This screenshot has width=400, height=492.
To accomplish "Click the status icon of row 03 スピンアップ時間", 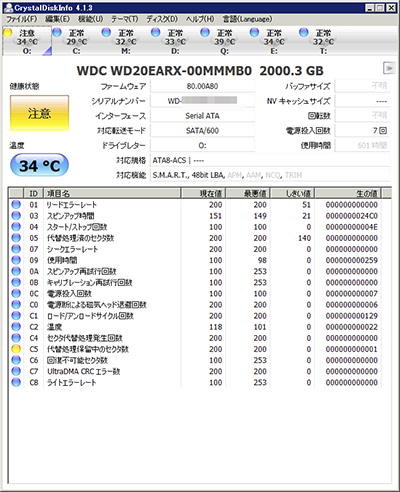I will 16,216.
